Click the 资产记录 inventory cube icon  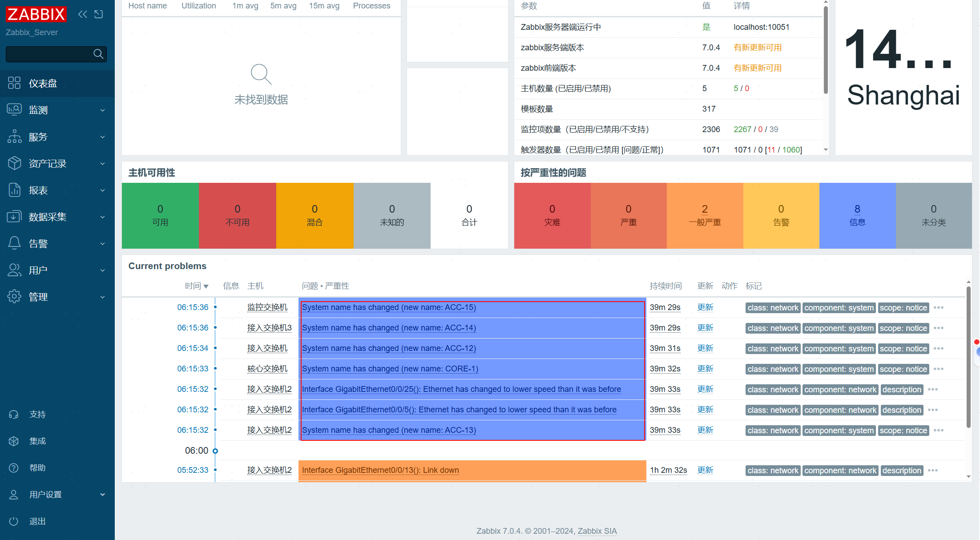(14, 163)
